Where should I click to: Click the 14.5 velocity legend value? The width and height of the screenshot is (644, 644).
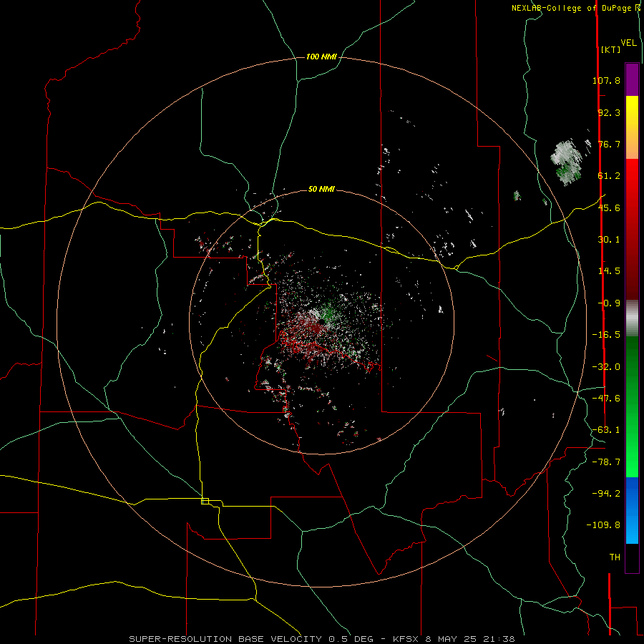click(x=609, y=271)
